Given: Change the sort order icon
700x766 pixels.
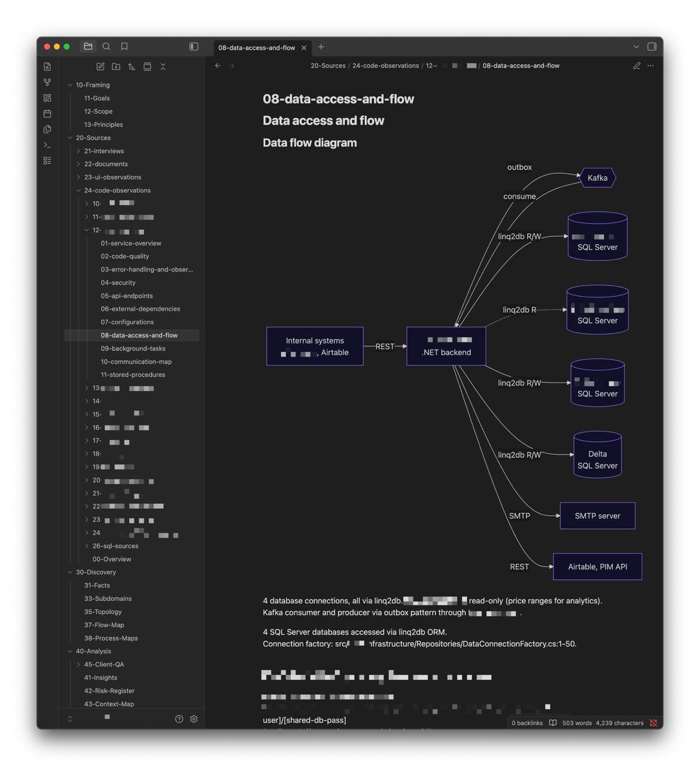Looking at the screenshot, I should [132, 66].
